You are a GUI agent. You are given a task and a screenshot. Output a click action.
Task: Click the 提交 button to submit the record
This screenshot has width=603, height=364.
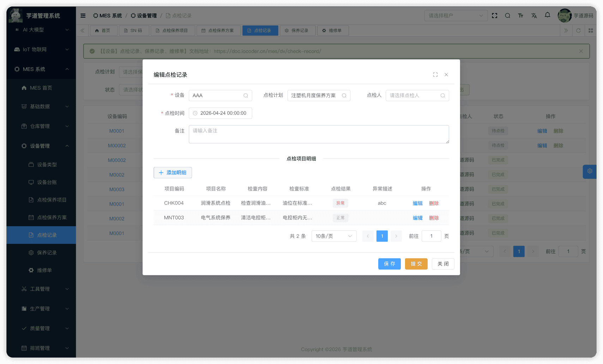pos(416,264)
